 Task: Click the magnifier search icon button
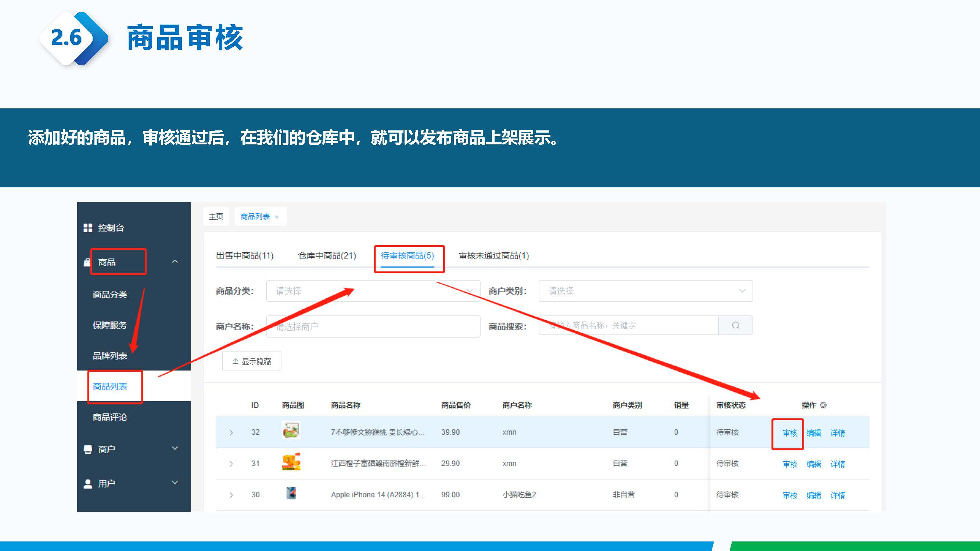coord(735,325)
